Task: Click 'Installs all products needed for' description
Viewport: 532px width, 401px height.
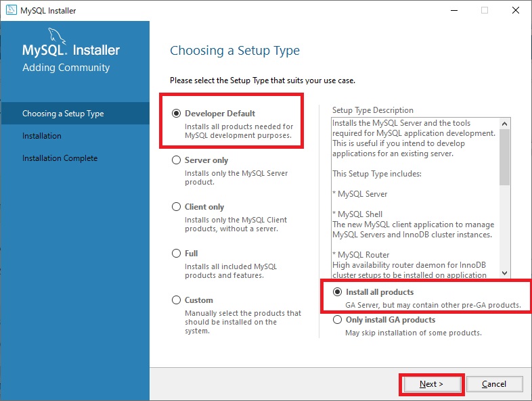Action: [x=239, y=131]
